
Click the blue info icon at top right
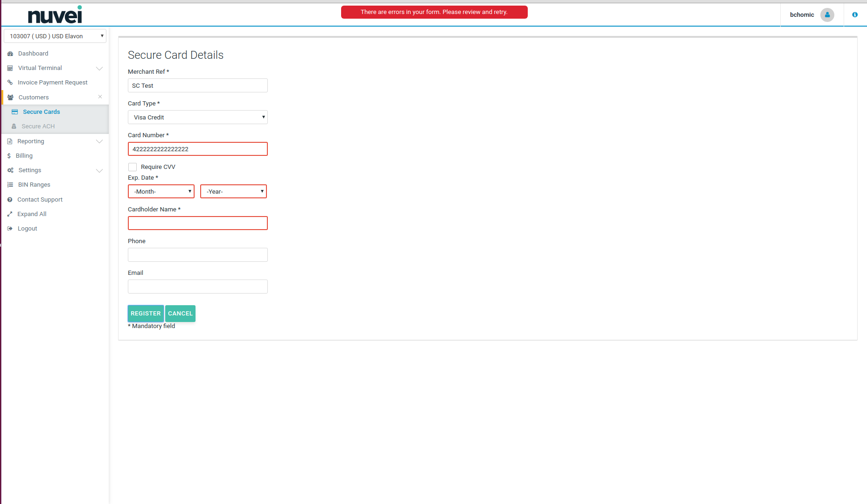point(855,15)
